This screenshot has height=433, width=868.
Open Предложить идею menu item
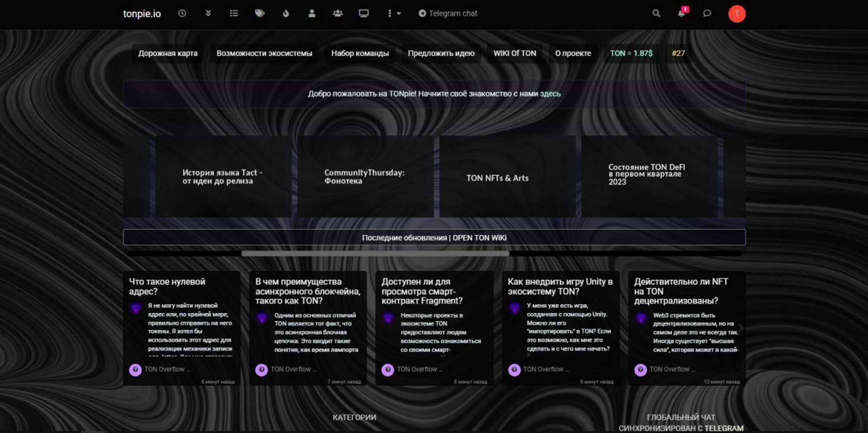click(441, 53)
